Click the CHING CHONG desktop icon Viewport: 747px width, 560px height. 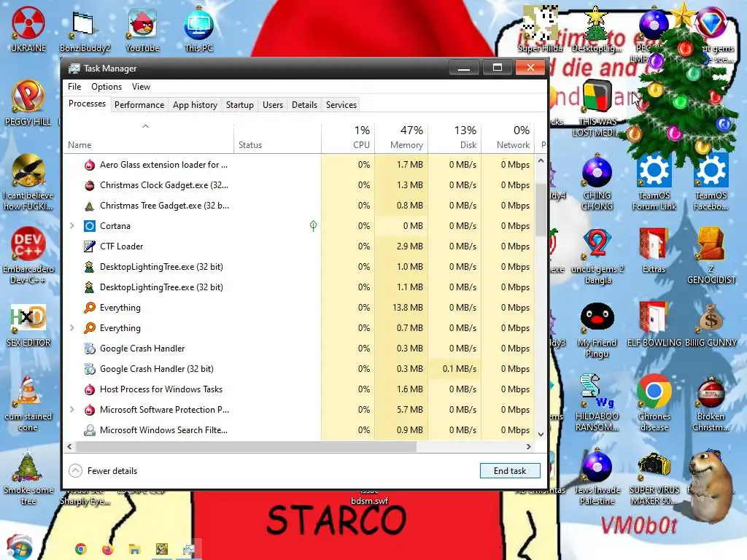point(597,182)
